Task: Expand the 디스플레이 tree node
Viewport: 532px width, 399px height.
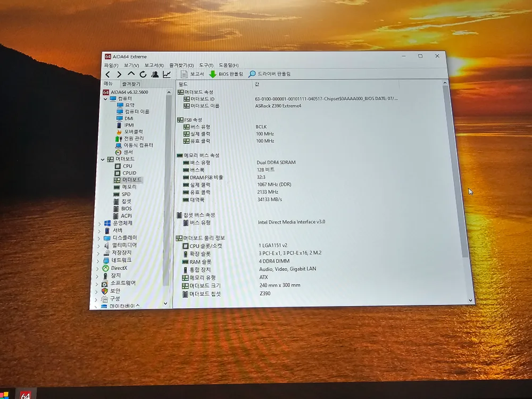Action: pos(99,238)
